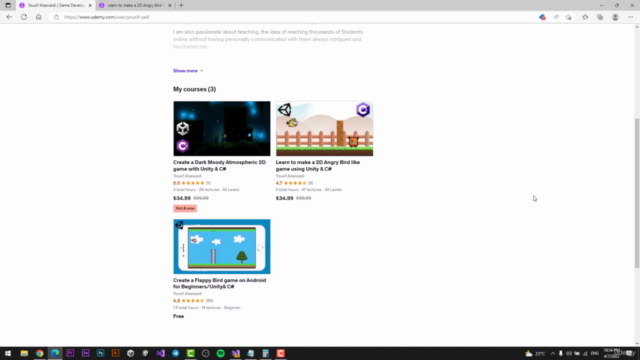Click the My courses (3) heading

[x=194, y=89]
